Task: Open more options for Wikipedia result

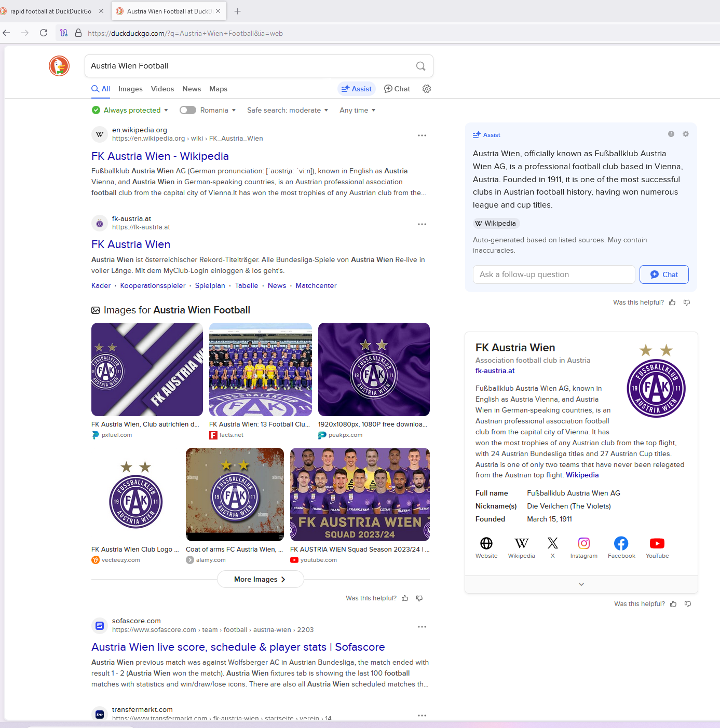Action: pyautogui.click(x=422, y=135)
